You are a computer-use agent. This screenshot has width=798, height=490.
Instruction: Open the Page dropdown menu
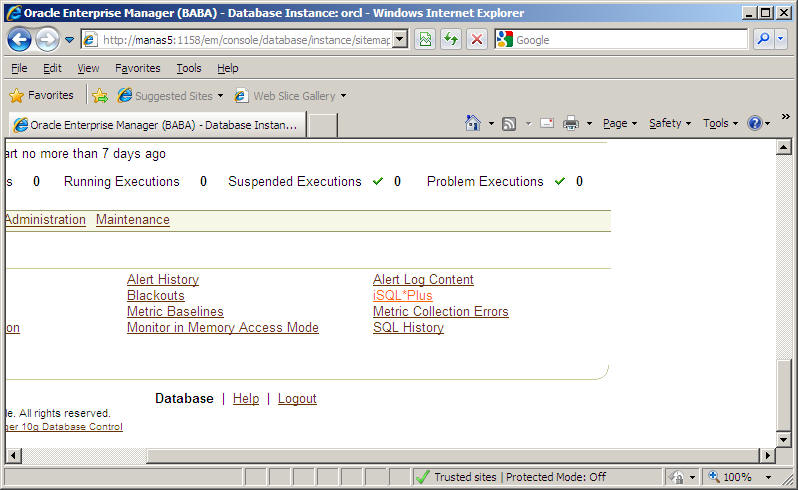[x=620, y=123]
